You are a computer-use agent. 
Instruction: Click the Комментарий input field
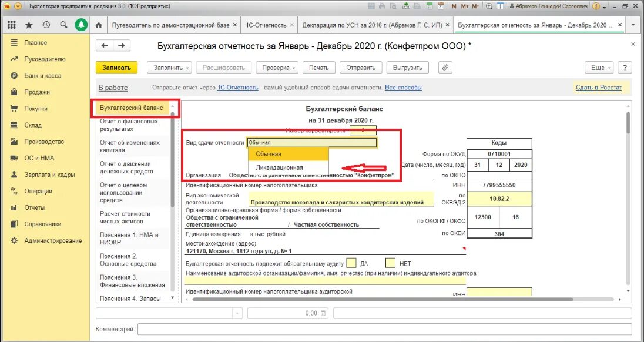[385, 329]
